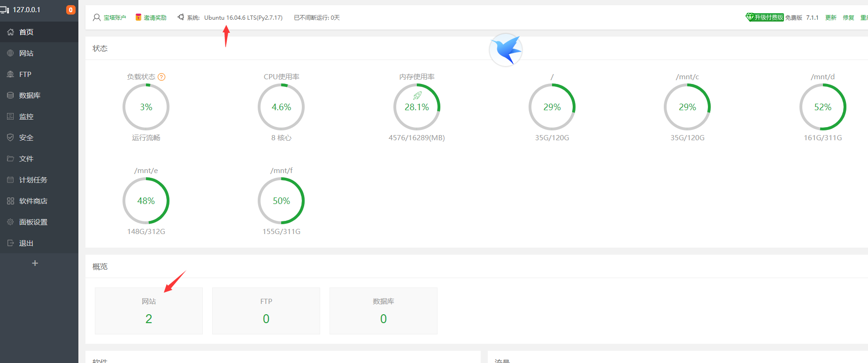Open 数据库 in the sidebar

(39, 95)
